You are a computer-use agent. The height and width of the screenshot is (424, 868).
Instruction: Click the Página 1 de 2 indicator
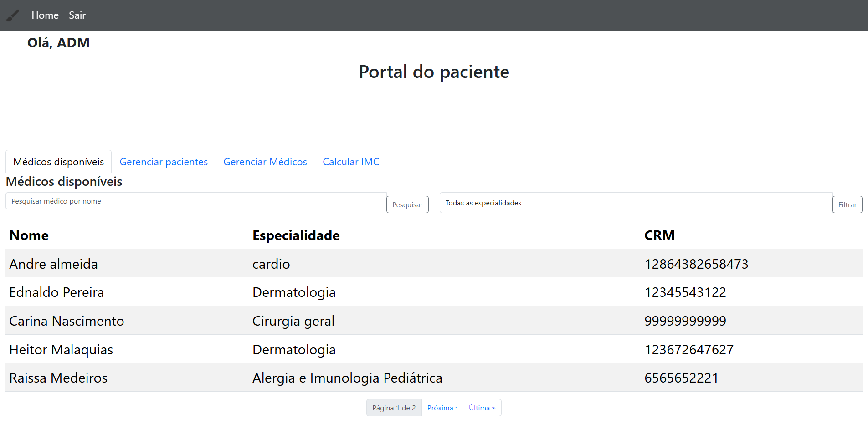tap(394, 408)
